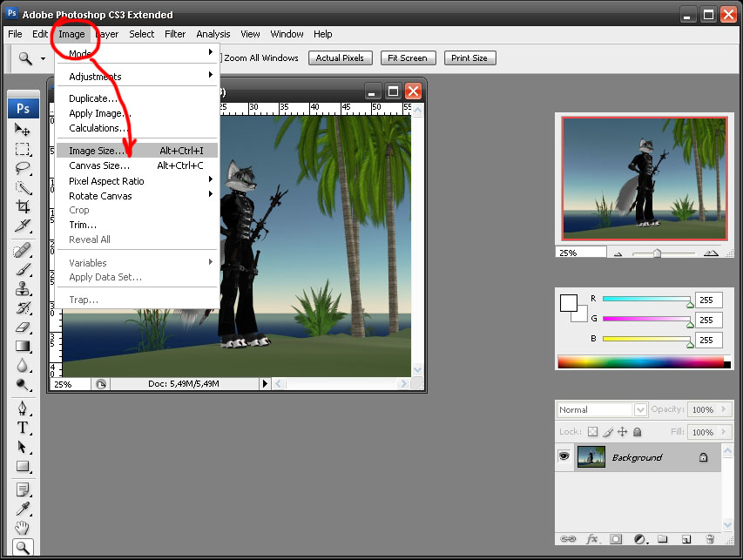
Task: Click the add layer style fx icon
Action: 593,540
